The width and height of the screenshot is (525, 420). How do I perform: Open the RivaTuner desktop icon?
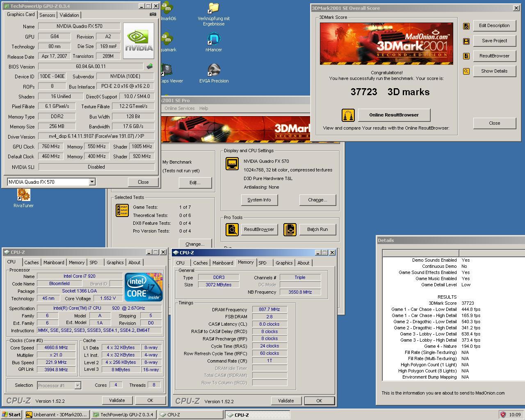click(23, 198)
